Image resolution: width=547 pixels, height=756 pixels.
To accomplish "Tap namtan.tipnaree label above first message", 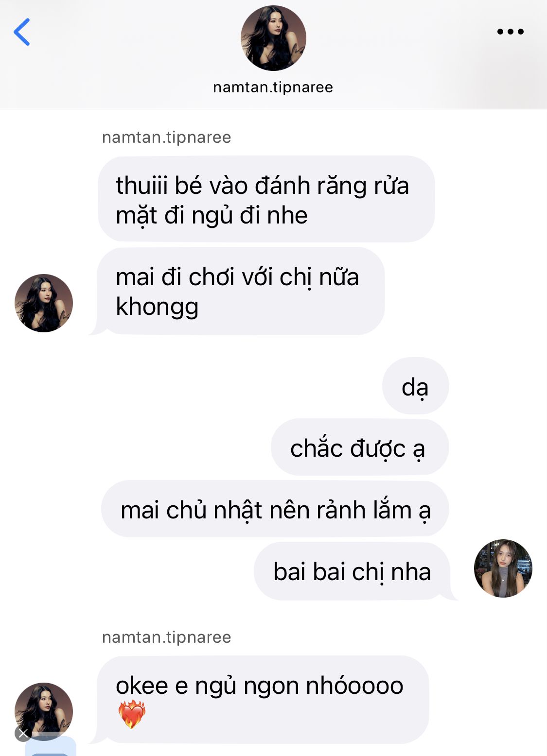I will [166, 137].
